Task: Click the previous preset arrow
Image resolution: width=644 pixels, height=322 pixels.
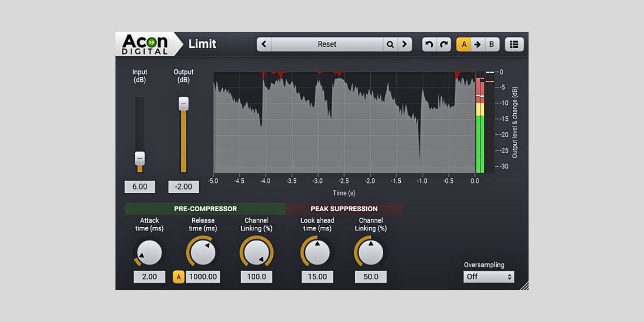Action: tap(264, 44)
